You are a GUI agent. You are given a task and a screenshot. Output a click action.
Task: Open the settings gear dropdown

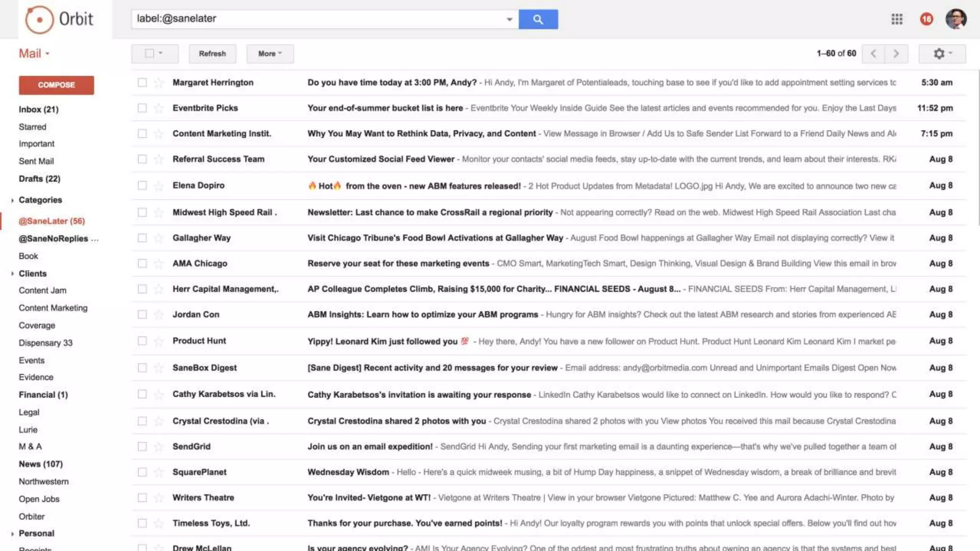[942, 54]
